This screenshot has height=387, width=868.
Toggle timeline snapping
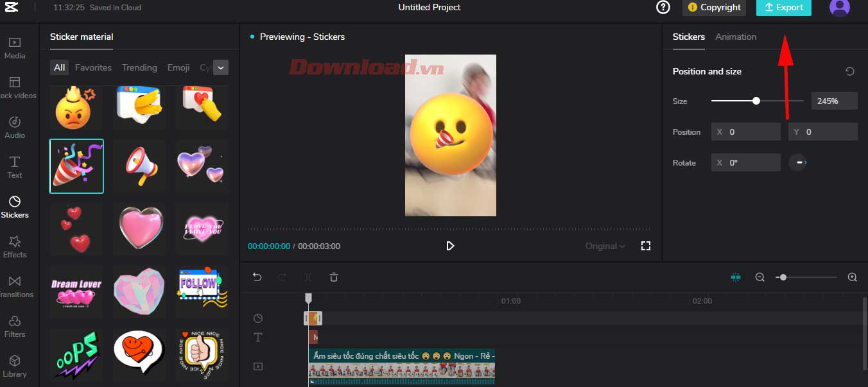[x=736, y=277]
